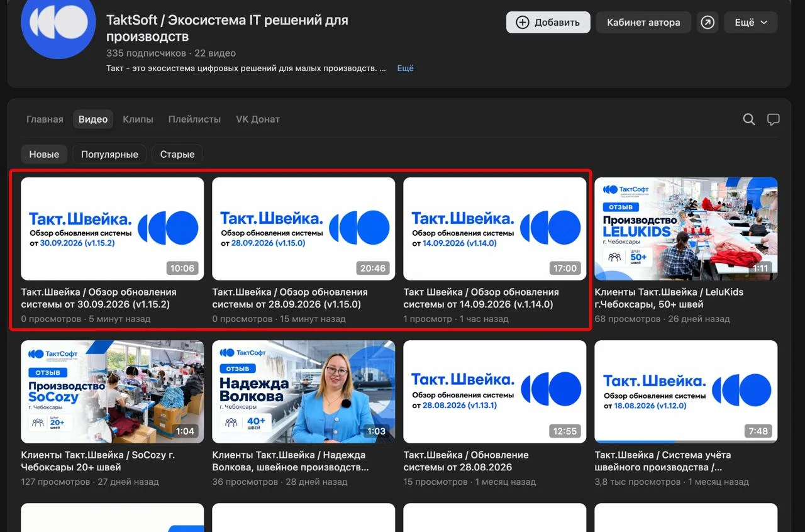
Task: Open the Клипы tab
Action: [x=138, y=119]
